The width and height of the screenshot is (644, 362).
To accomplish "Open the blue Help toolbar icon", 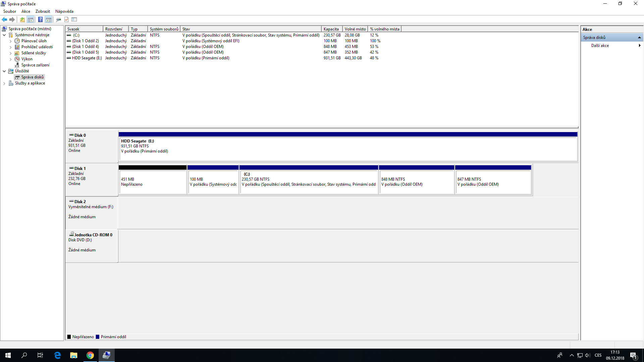I will click(x=40, y=19).
